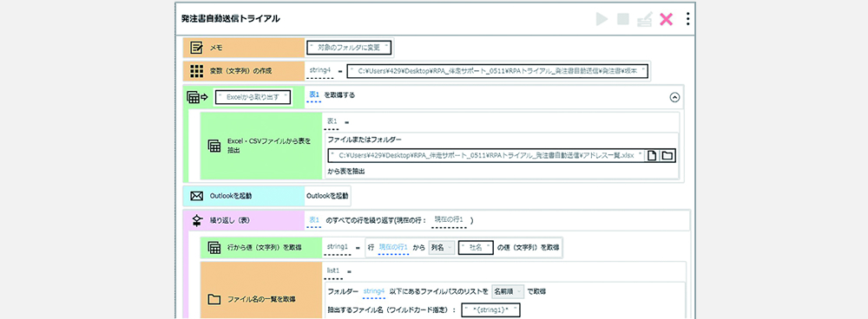Viewport: 868px width, 319px height.
Task: Close the scenario with the pink X
Action: [x=666, y=19]
